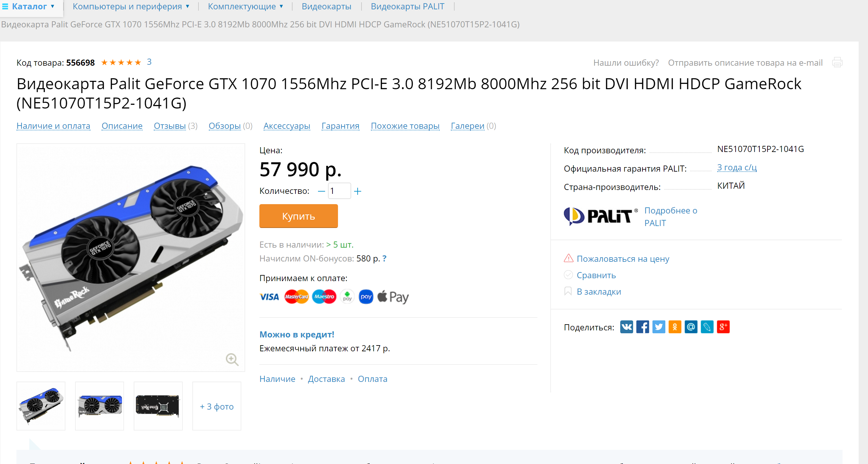This screenshot has height=464, width=868.
Task: Open the Описание tab
Action: click(x=122, y=126)
